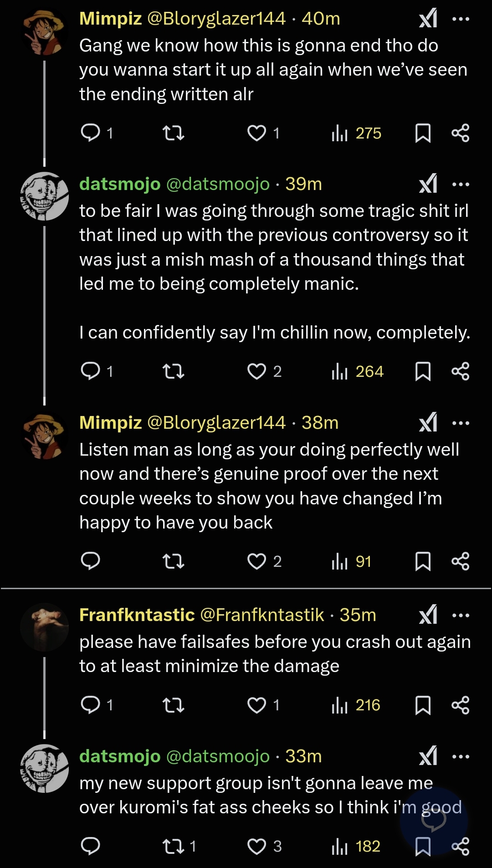The width and height of the screenshot is (492, 868).
Task: Open more options on Franfkntastic's post
Action: pos(461,616)
